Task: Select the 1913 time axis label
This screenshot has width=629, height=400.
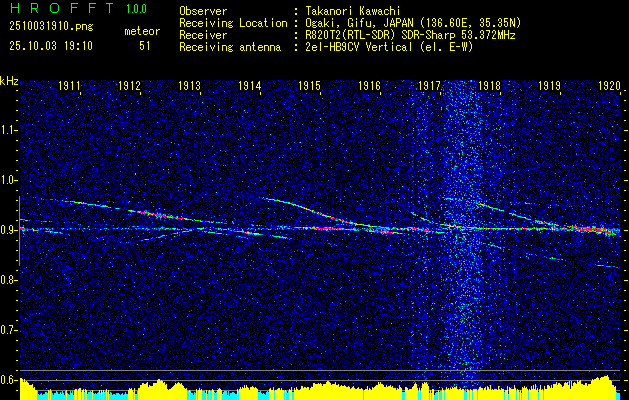Action: point(189,85)
